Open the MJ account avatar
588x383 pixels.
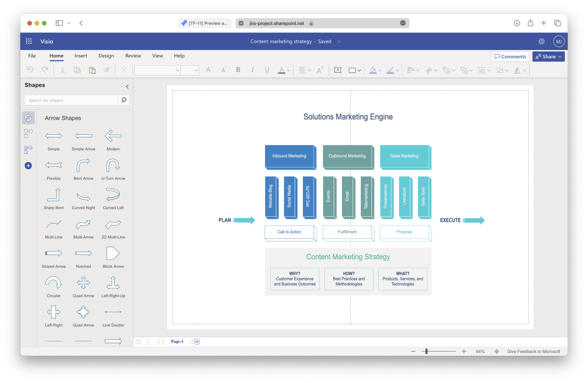pyautogui.click(x=559, y=42)
